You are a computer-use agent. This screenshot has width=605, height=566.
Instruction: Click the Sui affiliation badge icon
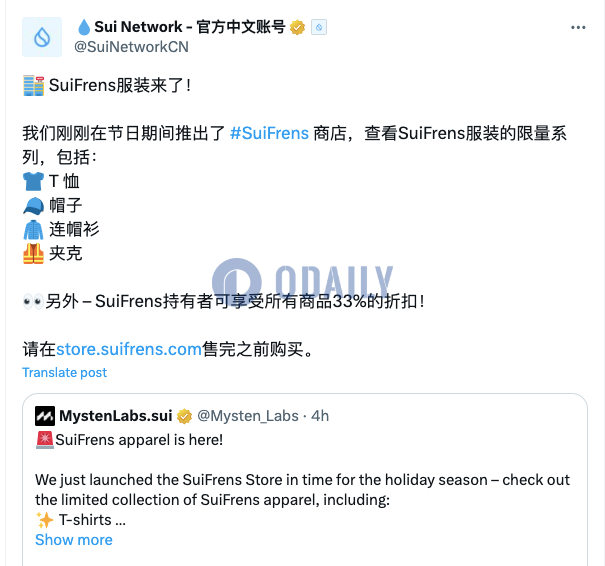[319, 27]
